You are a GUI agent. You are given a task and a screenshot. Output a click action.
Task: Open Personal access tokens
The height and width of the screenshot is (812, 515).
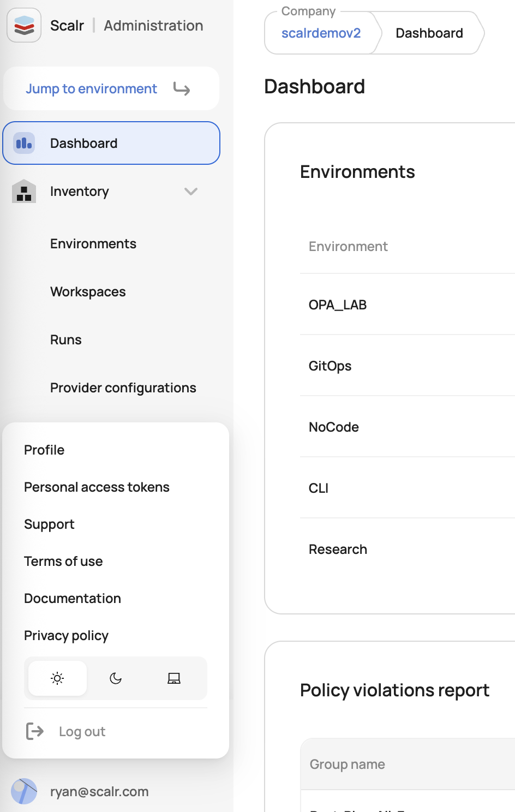[97, 487]
